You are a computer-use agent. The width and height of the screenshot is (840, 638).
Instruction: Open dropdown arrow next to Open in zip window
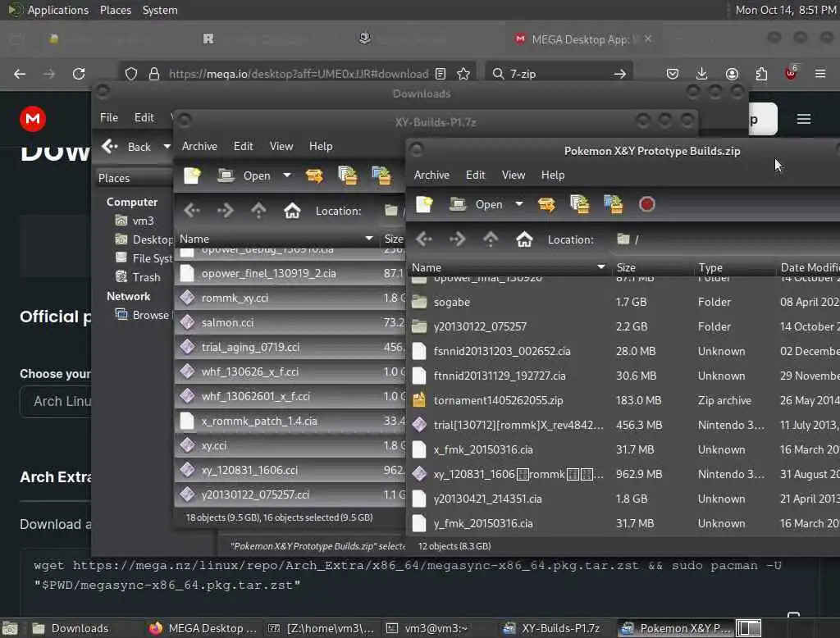coord(518,204)
